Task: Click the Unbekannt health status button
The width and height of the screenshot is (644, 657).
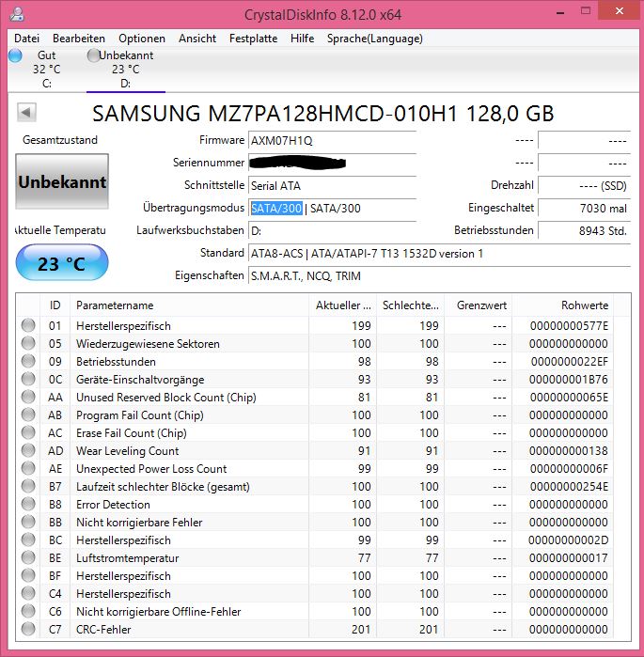Action: tap(62, 181)
